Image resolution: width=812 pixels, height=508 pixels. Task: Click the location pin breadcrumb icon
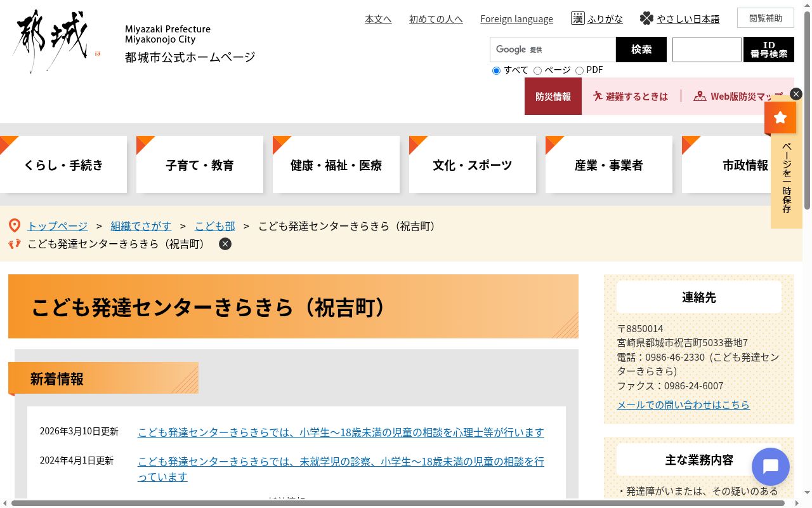[15, 225]
